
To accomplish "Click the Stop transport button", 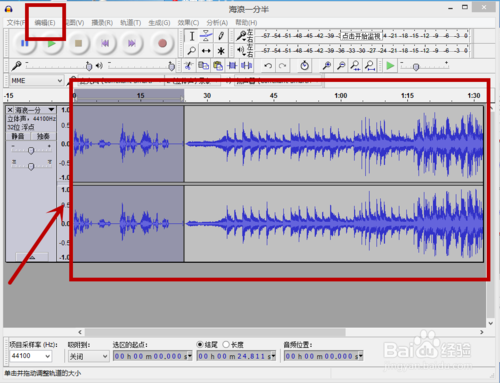I will pyautogui.click(x=78, y=43).
